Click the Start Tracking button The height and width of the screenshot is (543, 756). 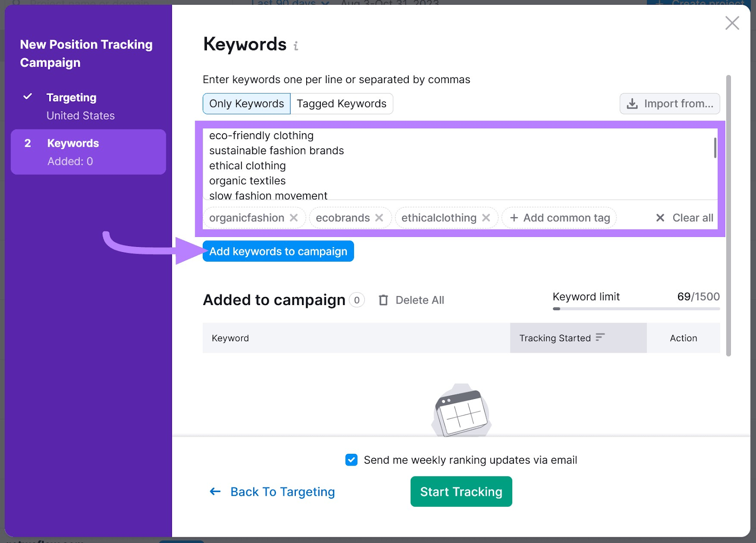pos(461,492)
